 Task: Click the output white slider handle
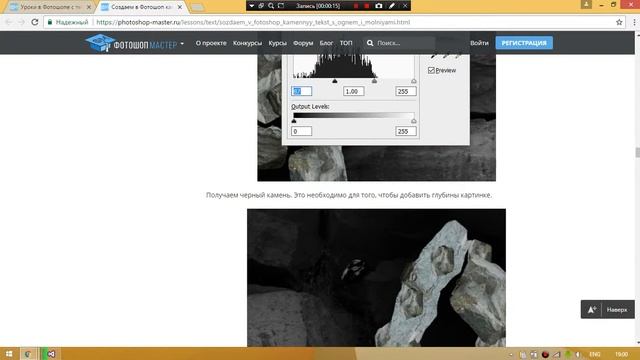click(x=414, y=121)
